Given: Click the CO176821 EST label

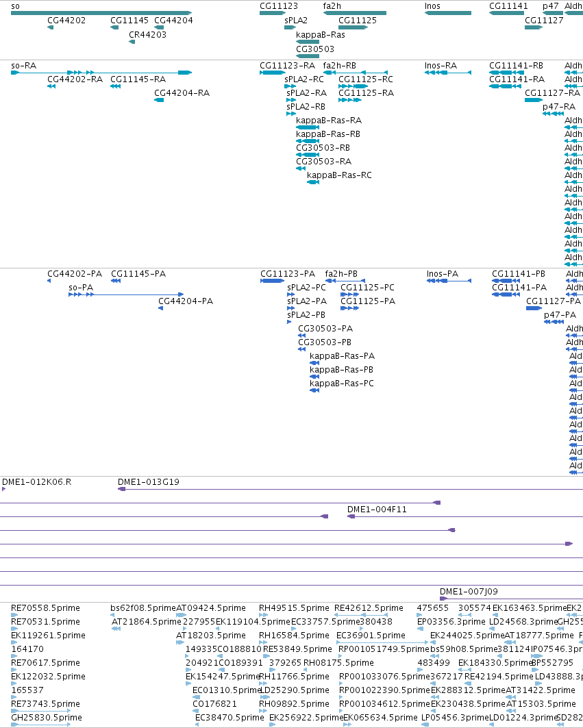Looking at the screenshot, I should click(x=214, y=704).
